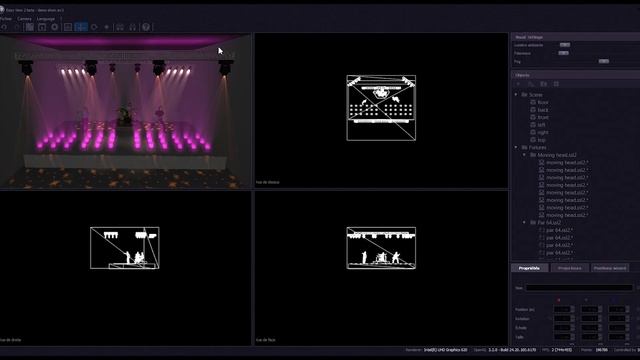Click the rotate-arrow icon after the four-view icon
640x360 pixels.
(94, 27)
